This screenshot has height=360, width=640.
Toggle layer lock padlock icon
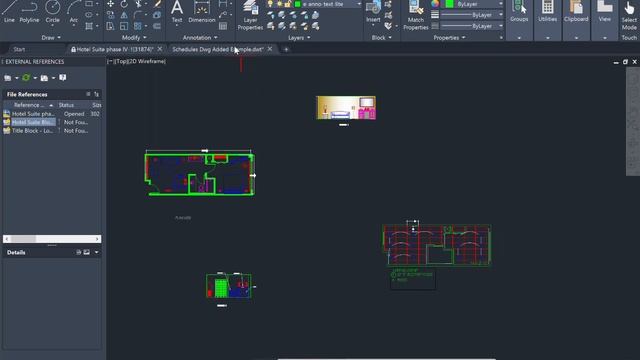click(x=288, y=4)
